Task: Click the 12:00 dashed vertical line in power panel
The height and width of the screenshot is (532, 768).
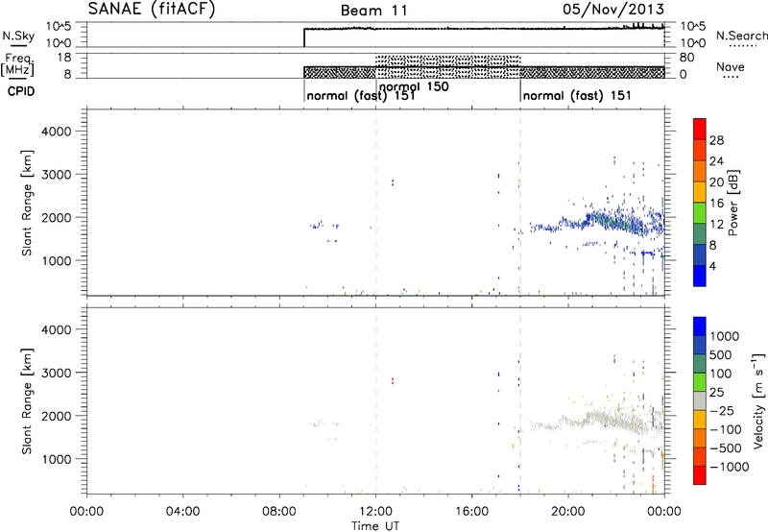Action: (376, 203)
